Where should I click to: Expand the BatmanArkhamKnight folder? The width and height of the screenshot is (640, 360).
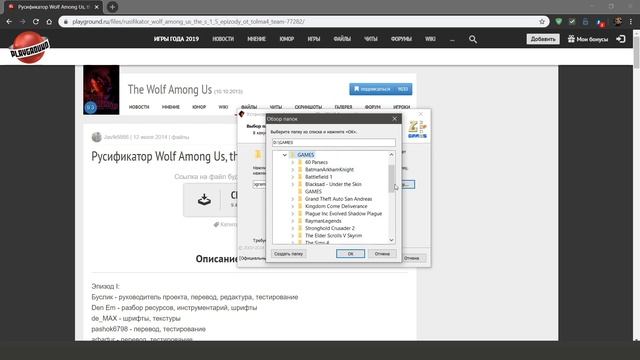[x=293, y=170]
